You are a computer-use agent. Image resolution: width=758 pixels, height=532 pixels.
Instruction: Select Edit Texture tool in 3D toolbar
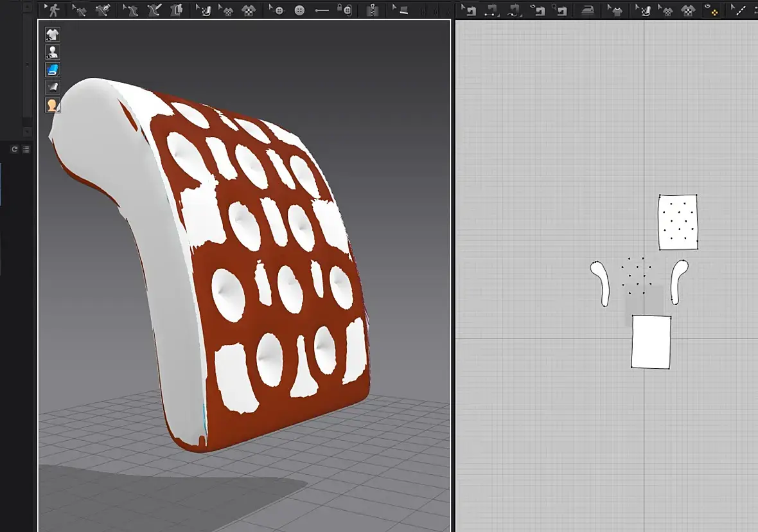pos(204,9)
